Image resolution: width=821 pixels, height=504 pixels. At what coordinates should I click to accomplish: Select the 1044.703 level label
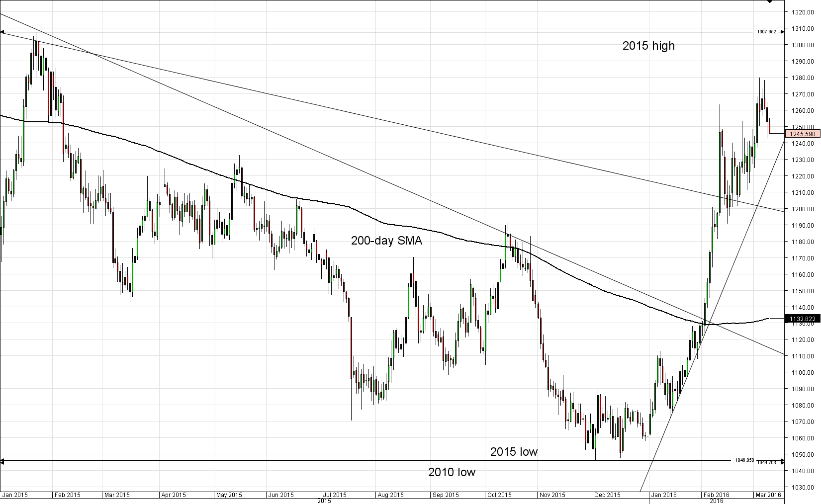pos(766,463)
